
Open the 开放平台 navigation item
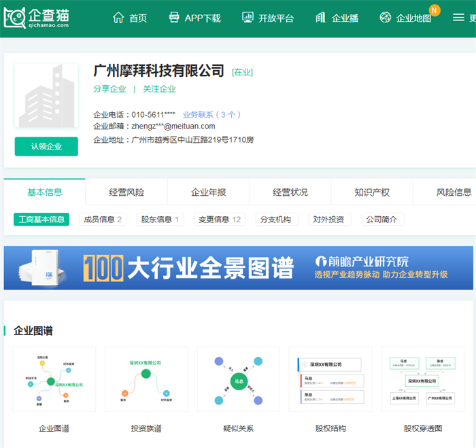tap(276, 18)
